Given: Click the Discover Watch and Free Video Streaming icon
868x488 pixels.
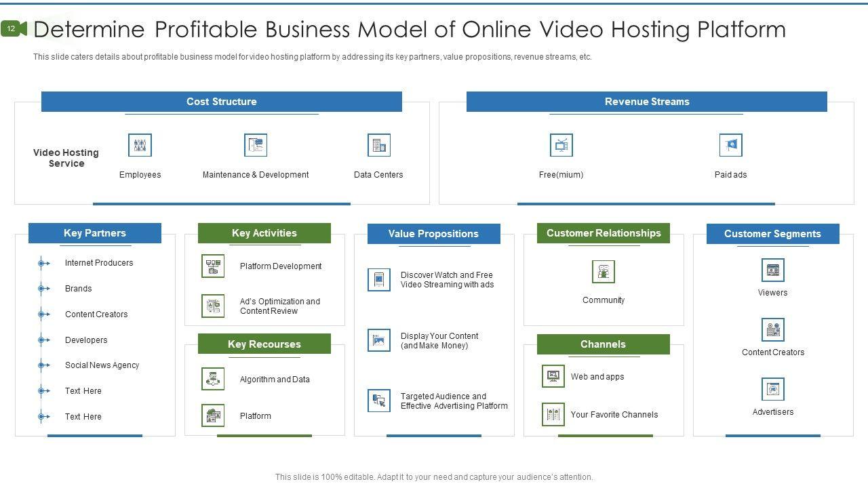Looking at the screenshot, I should (379, 280).
